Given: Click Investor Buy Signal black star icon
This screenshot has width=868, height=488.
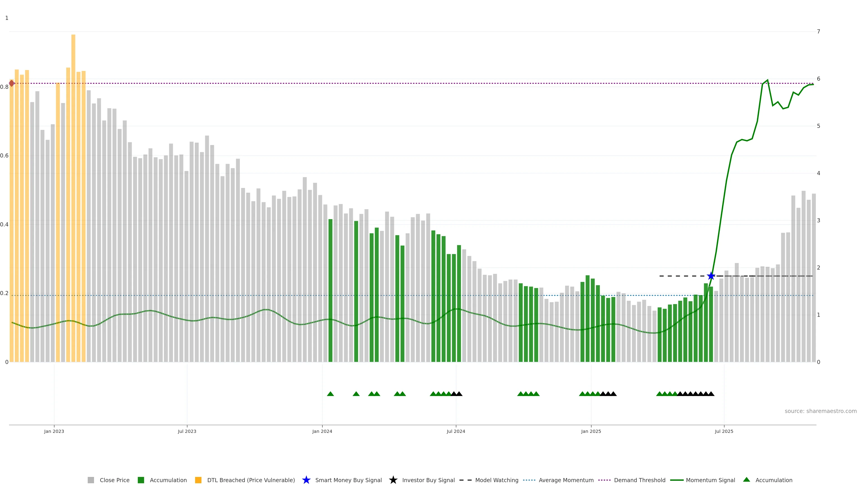Looking at the screenshot, I should tap(393, 480).
